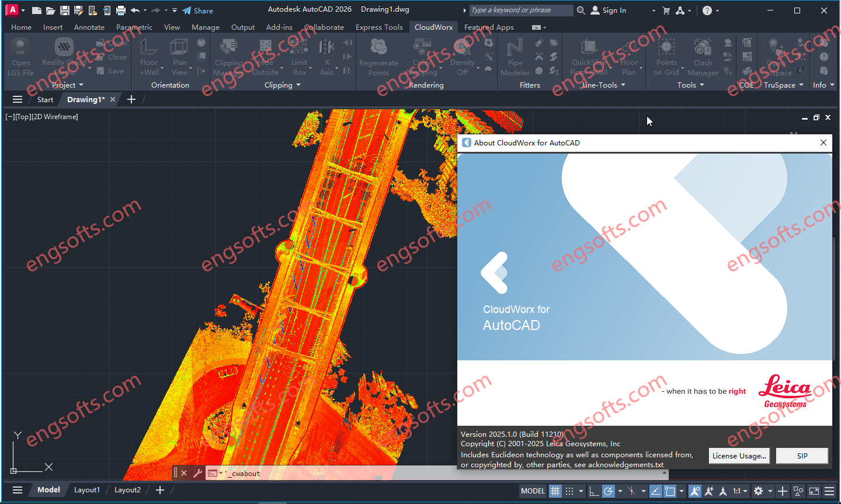Click the New drawing icon
This screenshot has height=504, width=841.
[x=37, y=11]
